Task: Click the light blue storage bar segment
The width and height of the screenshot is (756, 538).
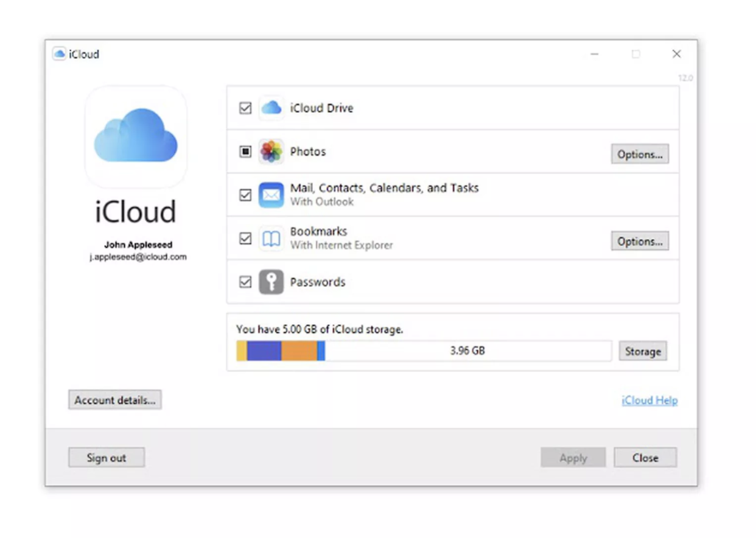Action: (x=321, y=351)
